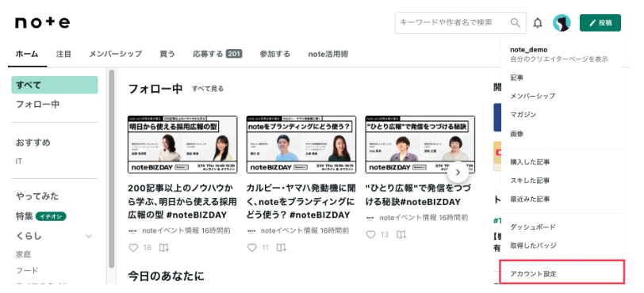Click the notification bell icon

537,23
